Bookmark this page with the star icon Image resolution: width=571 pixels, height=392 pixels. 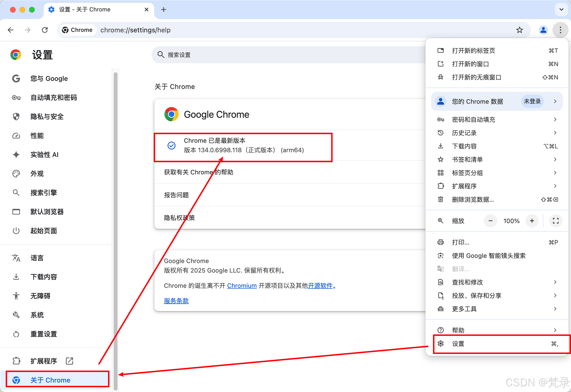[519, 30]
